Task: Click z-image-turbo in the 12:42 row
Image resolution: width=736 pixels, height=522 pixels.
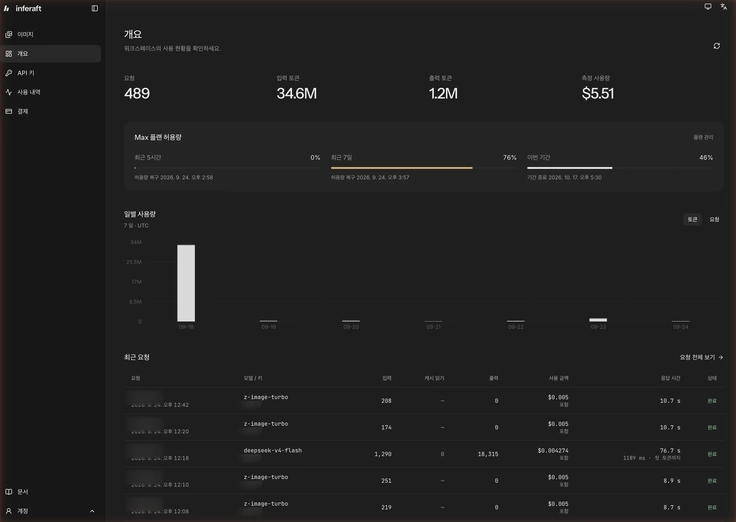Action: 266,397
